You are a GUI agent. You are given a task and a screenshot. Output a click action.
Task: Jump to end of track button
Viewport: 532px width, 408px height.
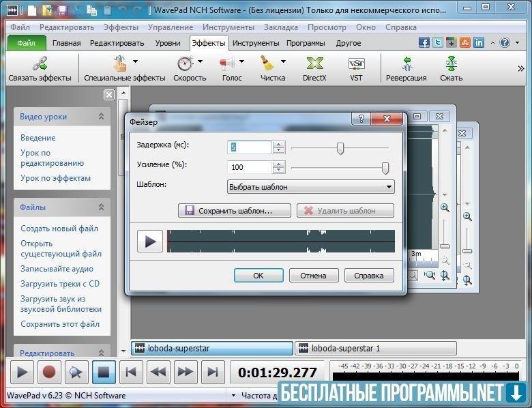(213, 373)
